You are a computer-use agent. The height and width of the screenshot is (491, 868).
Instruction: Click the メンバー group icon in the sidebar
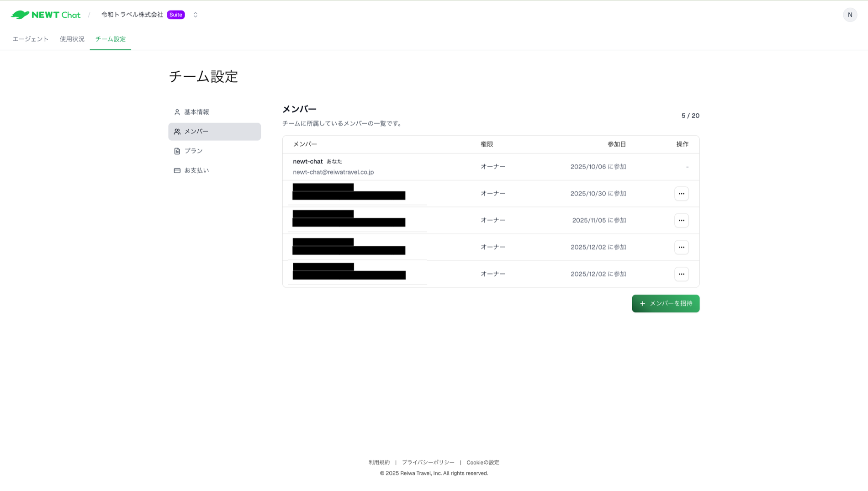(177, 132)
